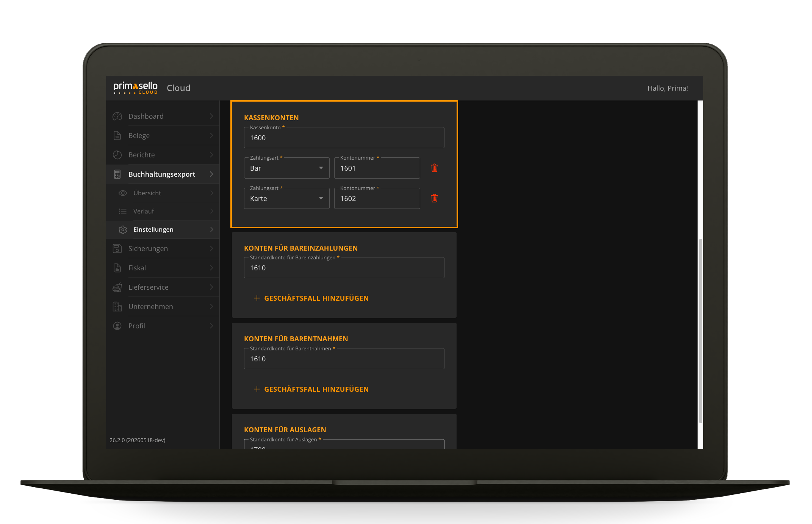Click the Einstellungen gear icon
Viewport: 812px width, 524px height.
[x=123, y=230]
